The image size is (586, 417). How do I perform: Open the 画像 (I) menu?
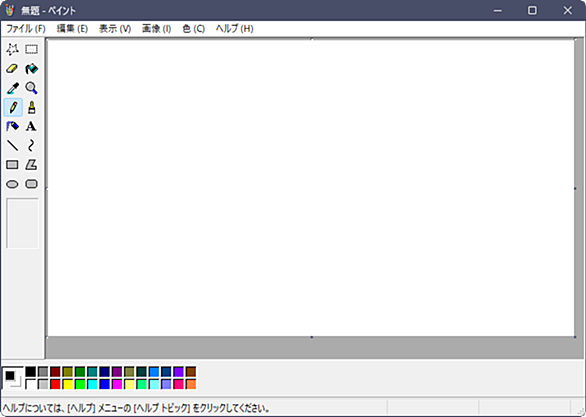coord(157,29)
